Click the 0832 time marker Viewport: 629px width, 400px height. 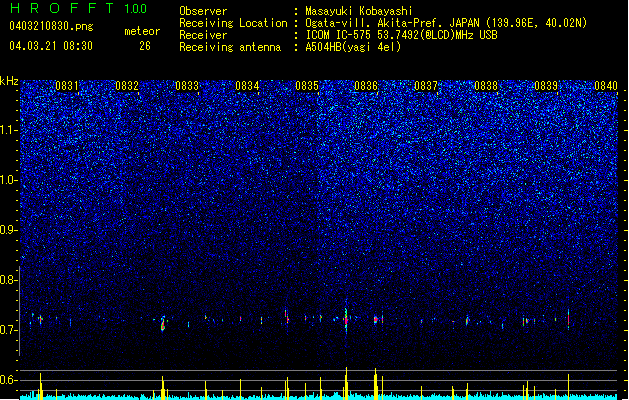click(x=127, y=86)
